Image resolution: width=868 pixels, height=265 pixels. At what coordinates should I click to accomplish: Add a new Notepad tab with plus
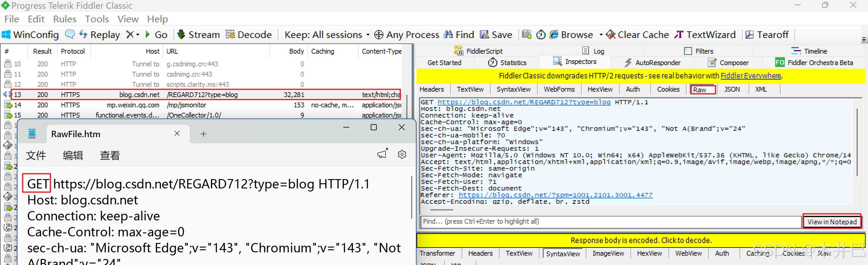coord(203,134)
